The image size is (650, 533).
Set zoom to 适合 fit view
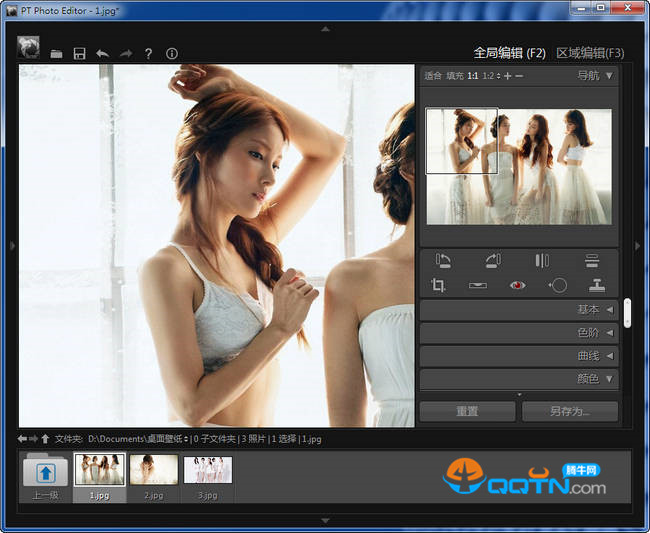point(432,76)
